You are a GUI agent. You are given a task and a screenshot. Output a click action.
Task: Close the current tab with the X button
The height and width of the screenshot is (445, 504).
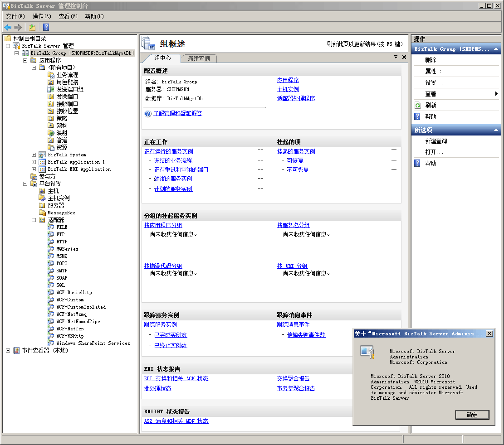coord(404,57)
